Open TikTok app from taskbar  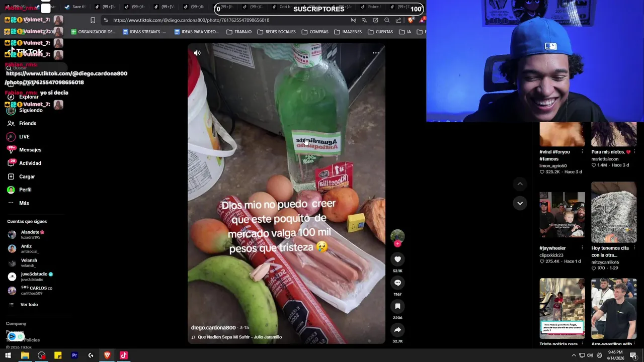point(124,355)
